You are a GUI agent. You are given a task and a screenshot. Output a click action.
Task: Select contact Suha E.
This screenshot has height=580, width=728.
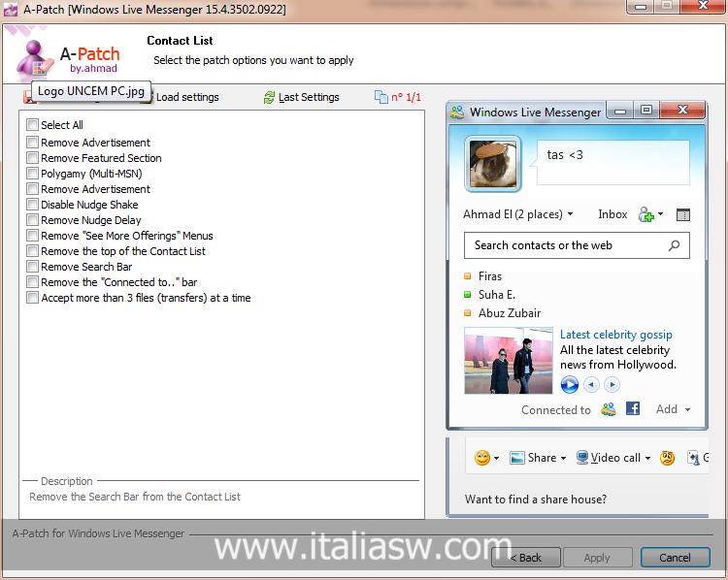pyautogui.click(x=497, y=295)
